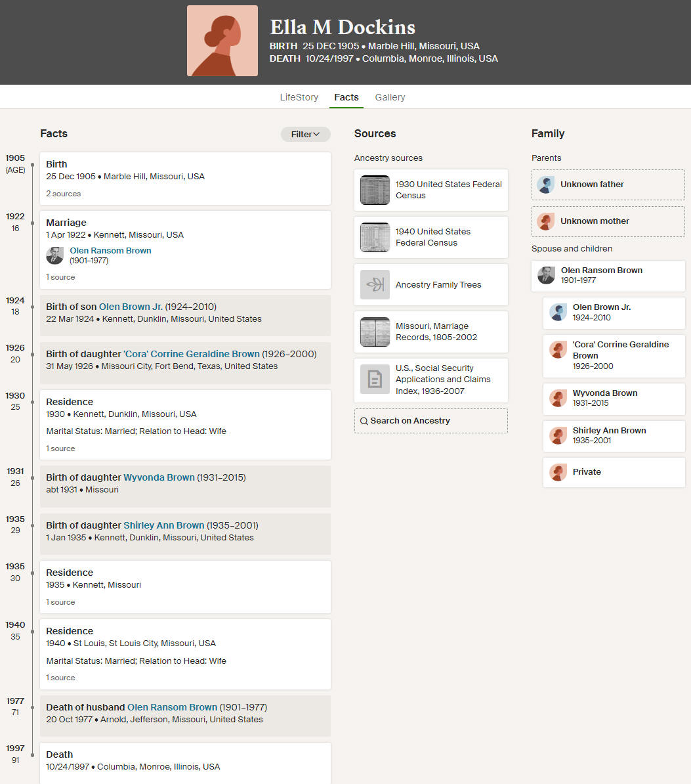Click Olen Ransom Brown photo in Marriage
The width and height of the screenshot is (691, 784).
coord(54,255)
